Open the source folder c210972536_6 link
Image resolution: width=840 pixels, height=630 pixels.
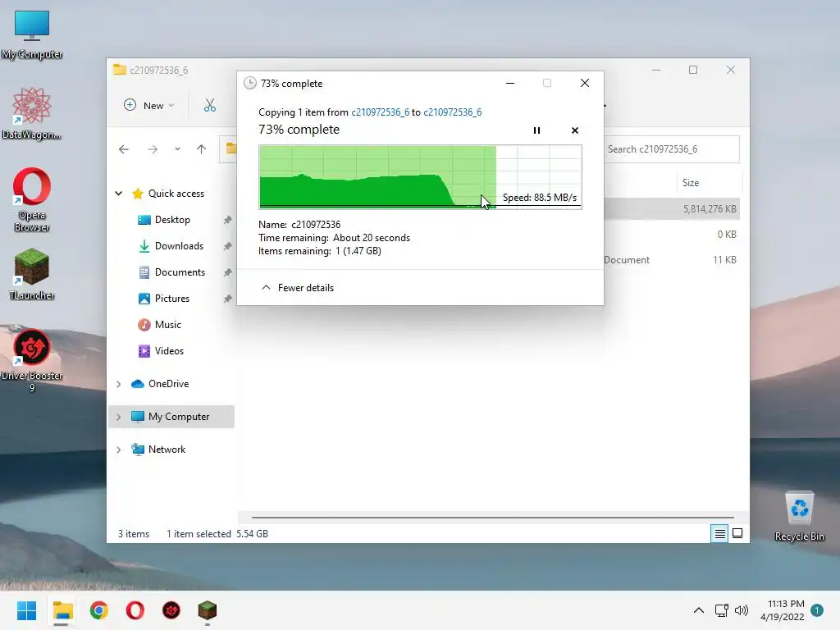pos(380,112)
